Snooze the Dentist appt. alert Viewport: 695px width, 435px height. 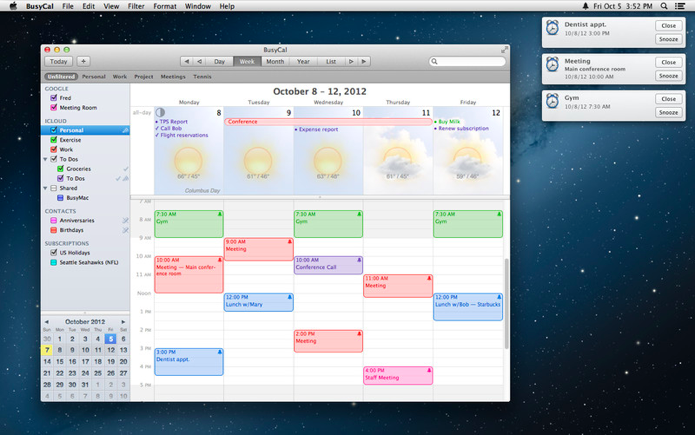(668, 39)
